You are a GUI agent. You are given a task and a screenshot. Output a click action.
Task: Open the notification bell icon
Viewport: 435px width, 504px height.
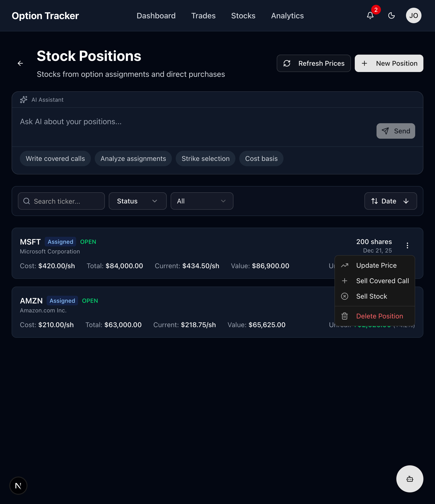coord(370,16)
